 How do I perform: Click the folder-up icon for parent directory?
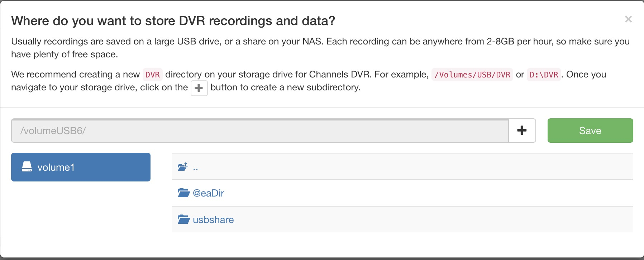point(183,167)
